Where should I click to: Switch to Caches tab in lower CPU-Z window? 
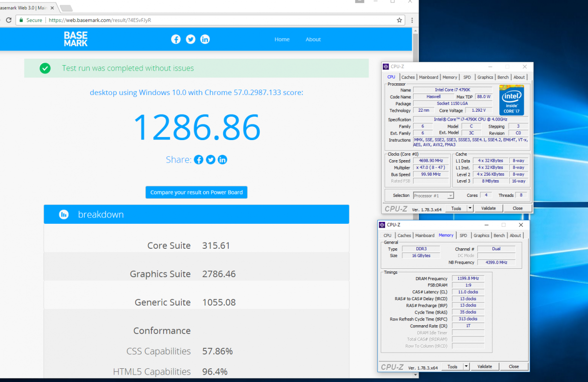pyautogui.click(x=404, y=236)
